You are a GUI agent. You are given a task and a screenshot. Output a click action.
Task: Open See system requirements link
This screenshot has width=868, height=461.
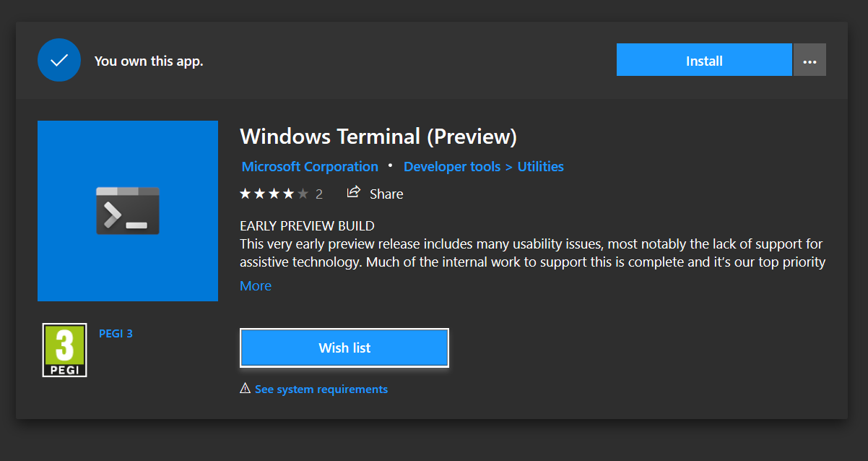tap(321, 389)
